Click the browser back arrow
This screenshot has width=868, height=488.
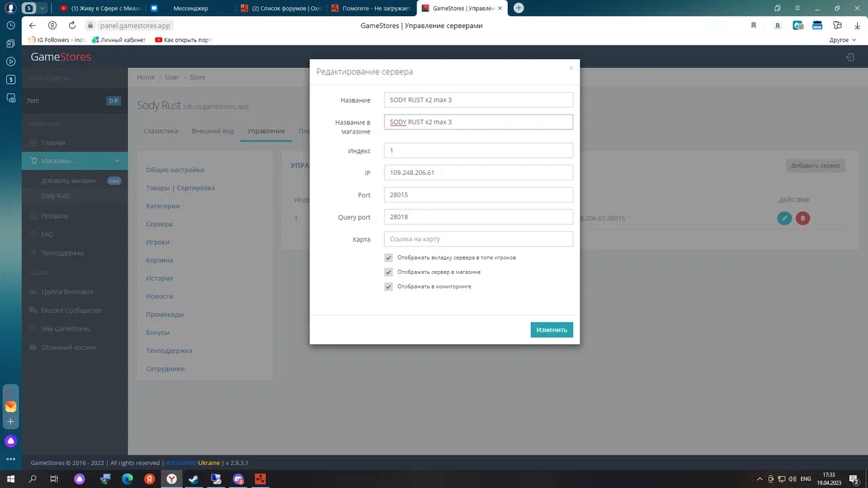tap(32, 26)
